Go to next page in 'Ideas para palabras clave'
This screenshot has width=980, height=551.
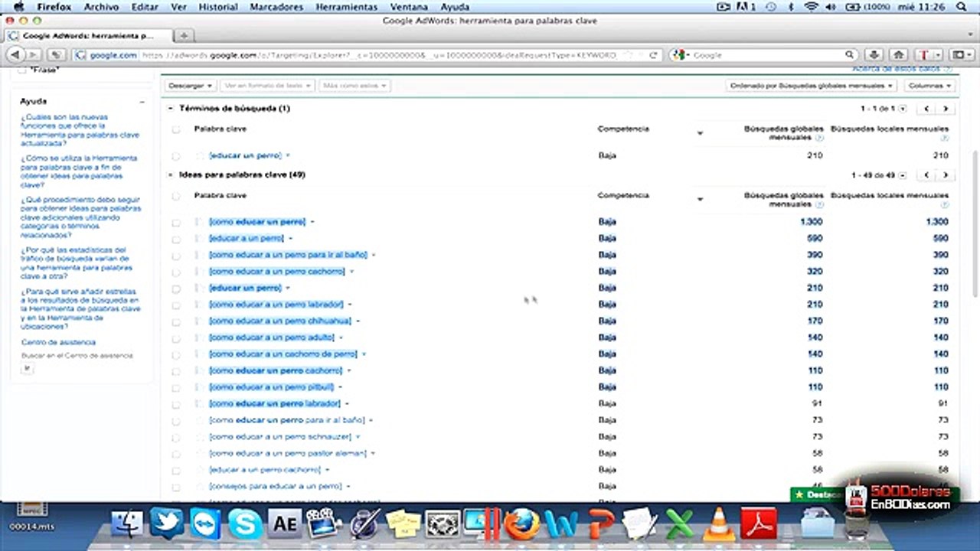pos(946,175)
